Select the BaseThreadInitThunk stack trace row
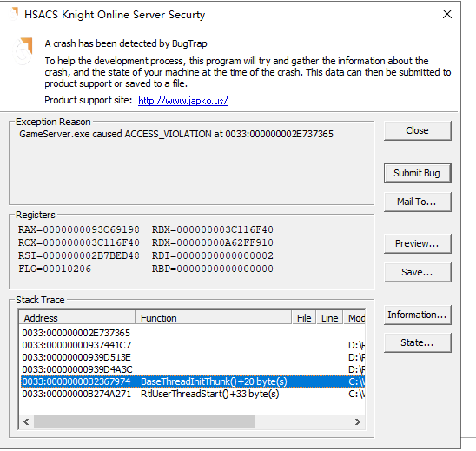476x451 pixels. click(193, 381)
